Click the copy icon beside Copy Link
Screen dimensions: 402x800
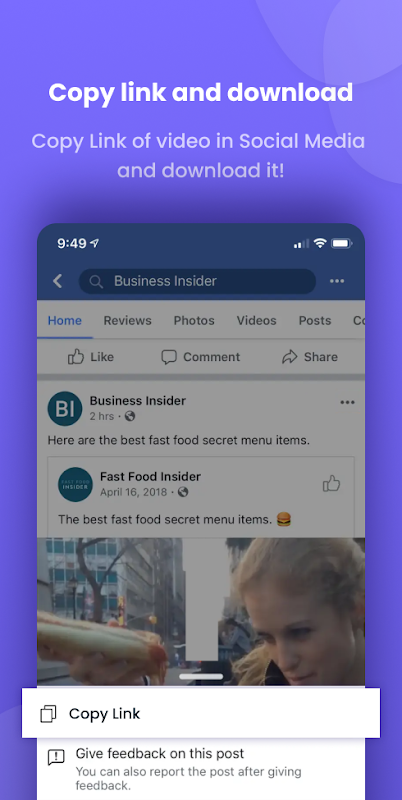48,714
